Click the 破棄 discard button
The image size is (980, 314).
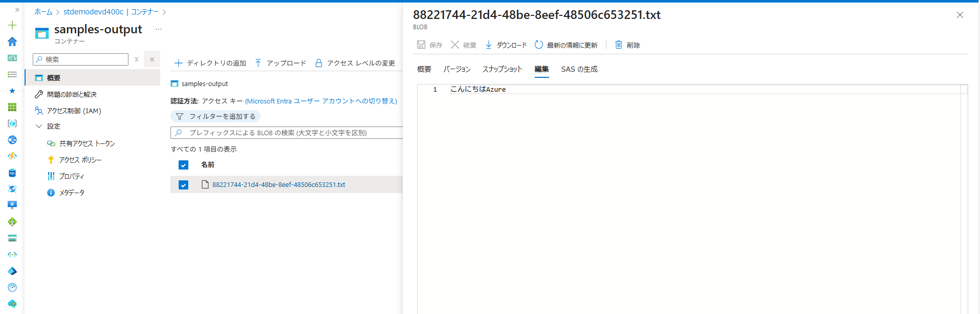click(x=463, y=45)
